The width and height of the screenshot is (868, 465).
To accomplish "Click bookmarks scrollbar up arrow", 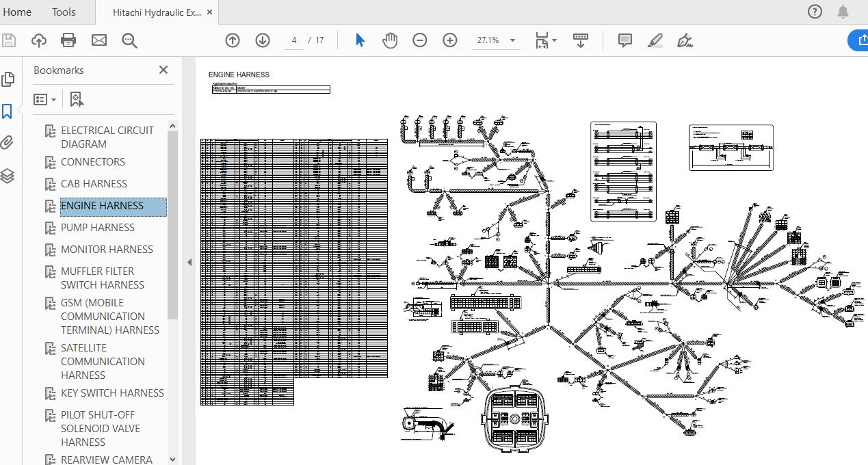I will point(172,126).
